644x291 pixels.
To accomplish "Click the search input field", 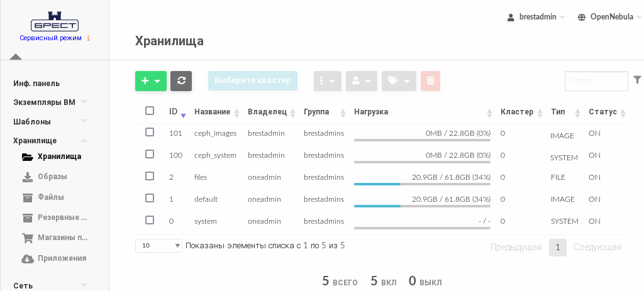I will (596, 81).
